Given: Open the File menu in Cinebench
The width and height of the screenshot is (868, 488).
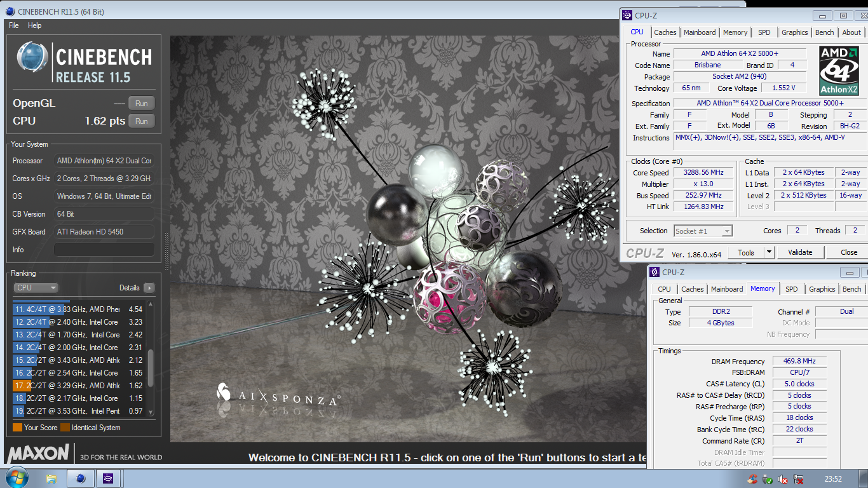Looking at the screenshot, I should (14, 25).
